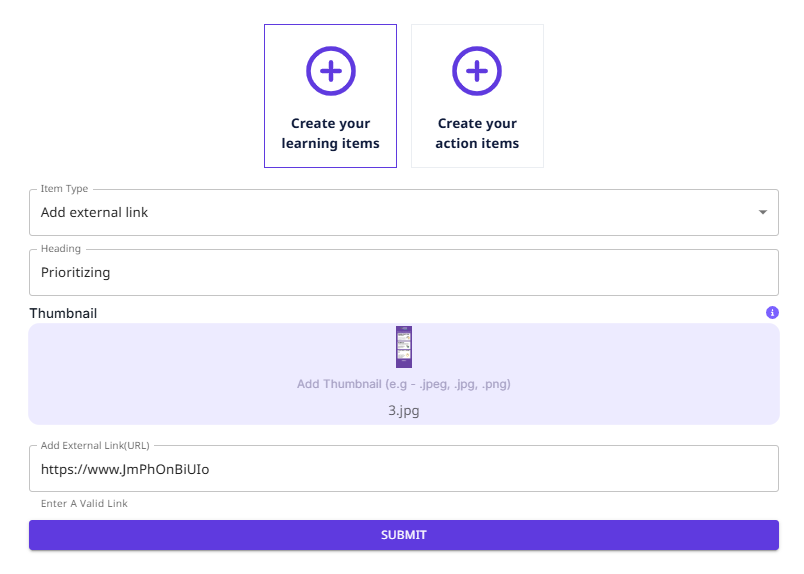Click the plus icon for action items
804x574 pixels.
477,71
